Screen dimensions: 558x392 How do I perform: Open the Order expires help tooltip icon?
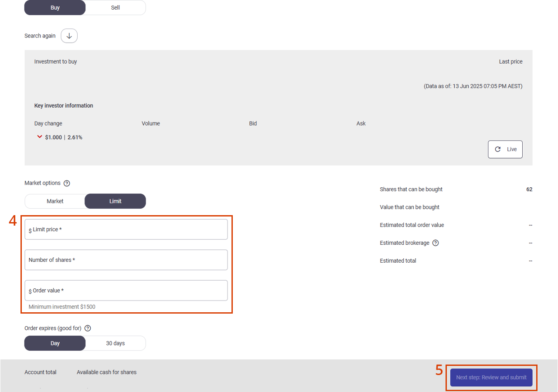(x=88, y=328)
